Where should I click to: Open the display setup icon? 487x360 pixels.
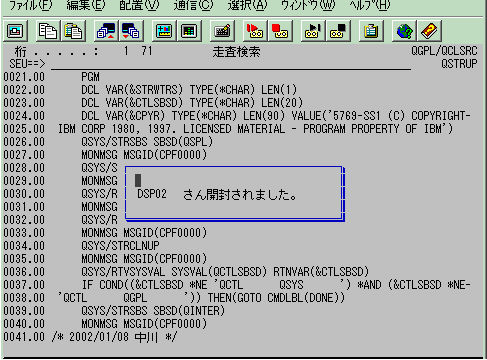click(x=164, y=31)
